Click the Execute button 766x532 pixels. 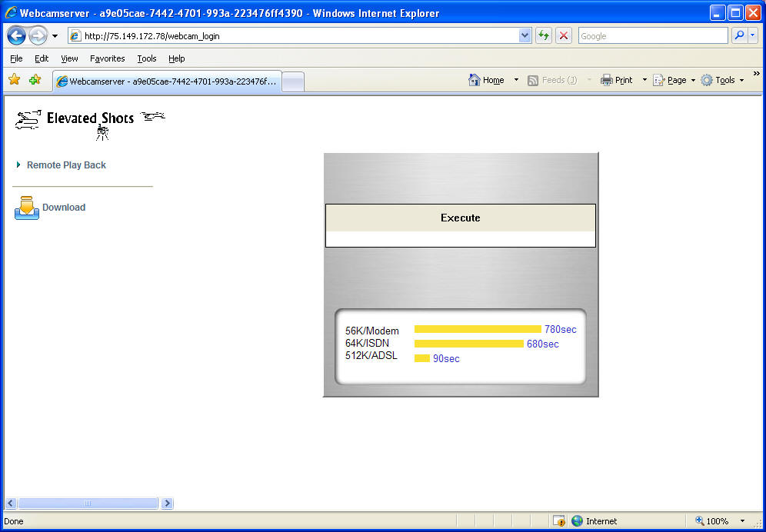coord(460,218)
